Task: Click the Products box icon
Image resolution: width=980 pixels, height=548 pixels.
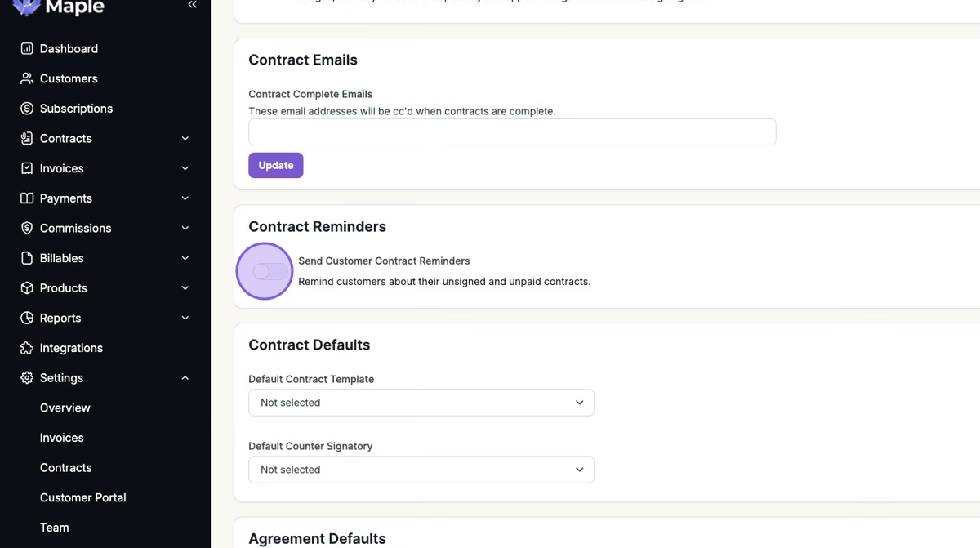Action: tap(27, 288)
